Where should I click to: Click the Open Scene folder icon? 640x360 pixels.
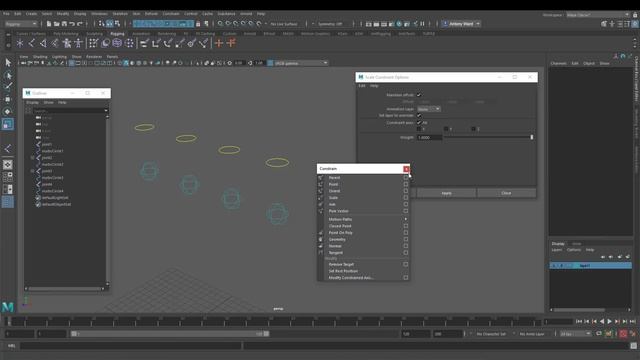pyautogui.click(x=57, y=24)
